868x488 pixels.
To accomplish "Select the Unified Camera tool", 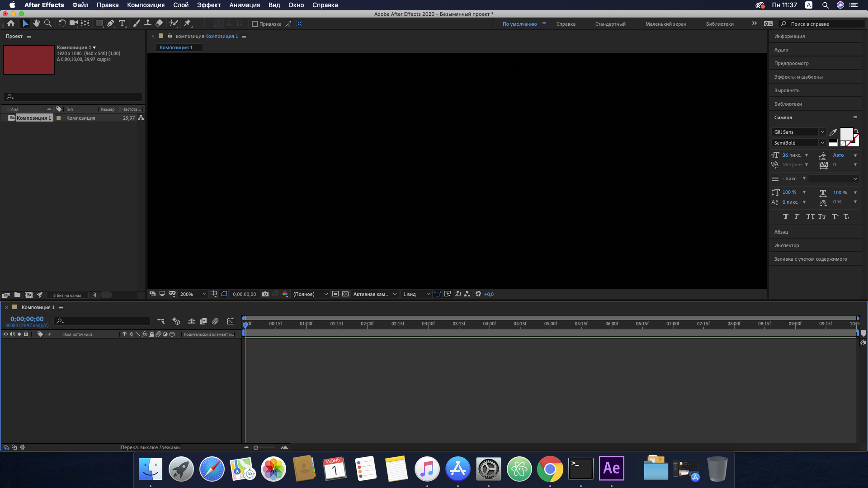I will pyautogui.click(x=74, y=23).
